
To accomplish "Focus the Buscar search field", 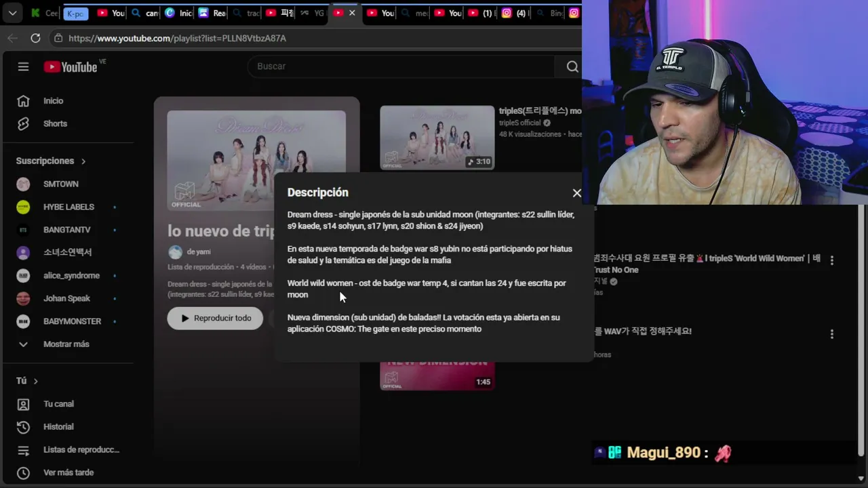I will click(x=401, y=66).
